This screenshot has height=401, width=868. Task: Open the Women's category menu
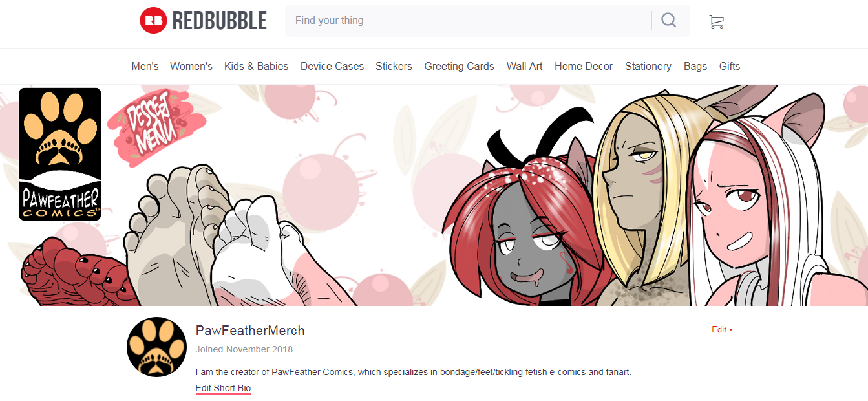191,66
